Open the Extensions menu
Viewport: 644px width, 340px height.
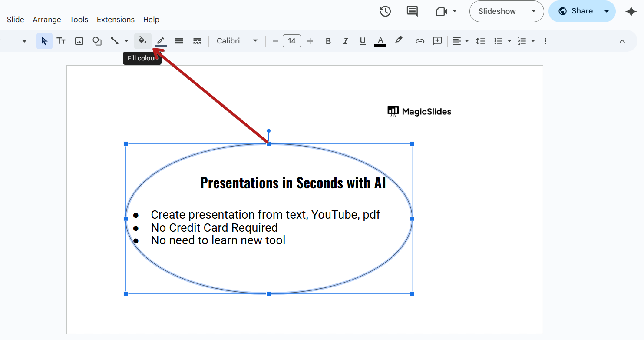(x=116, y=20)
